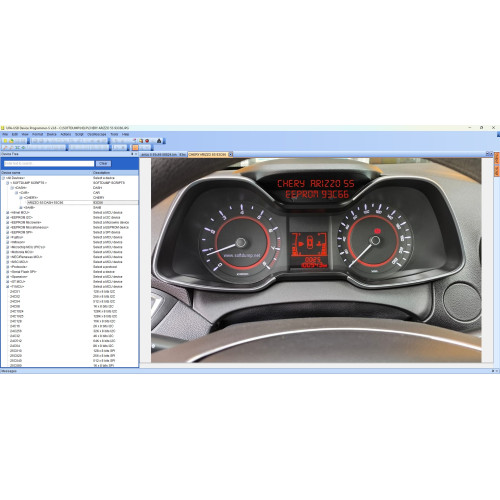
Task: Click the New file toolbar icon
Action: [x=5, y=141]
